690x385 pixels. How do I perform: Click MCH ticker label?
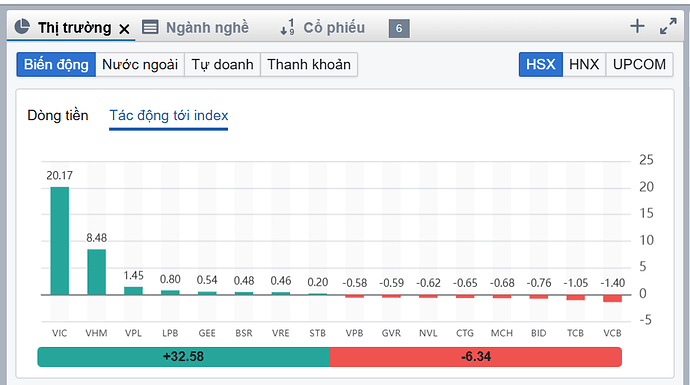click(x=502, y=333)
